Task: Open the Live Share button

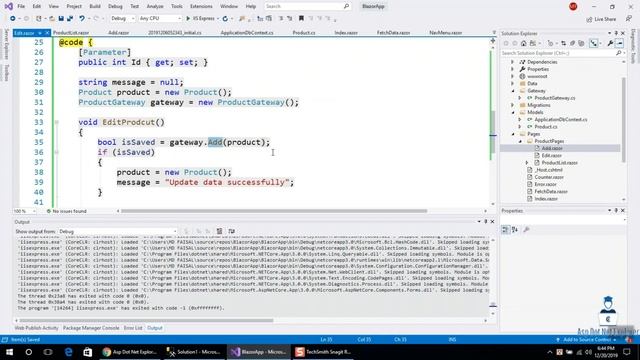Action: 601,19
